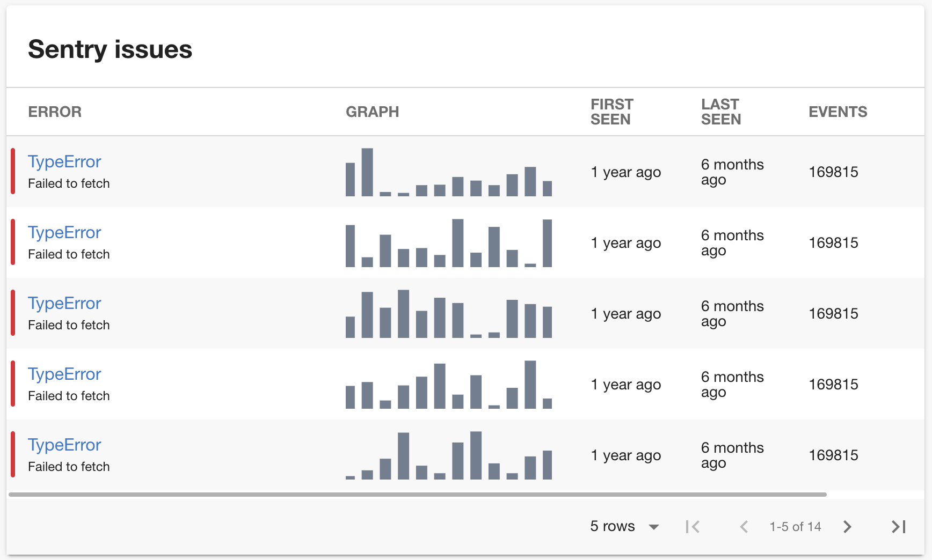Click the 169815 events count in the second row
932x560 pixels.
pos(834,243)
